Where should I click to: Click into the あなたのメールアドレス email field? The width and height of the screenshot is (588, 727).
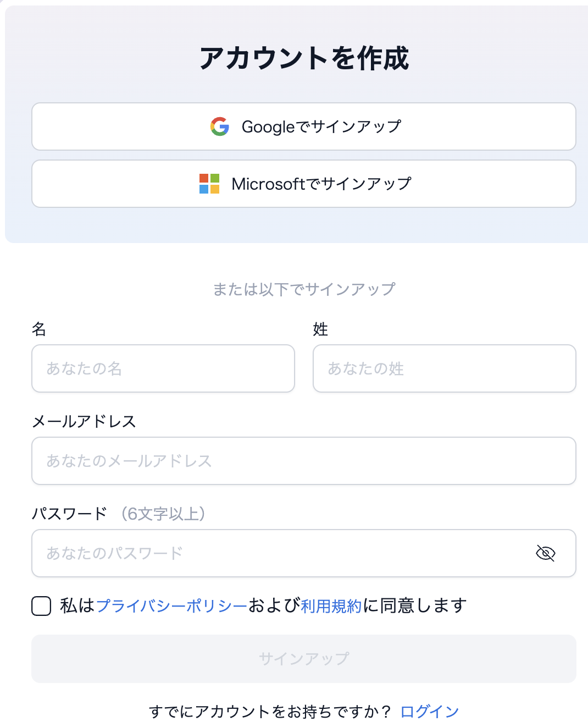[x=303, y=461]
